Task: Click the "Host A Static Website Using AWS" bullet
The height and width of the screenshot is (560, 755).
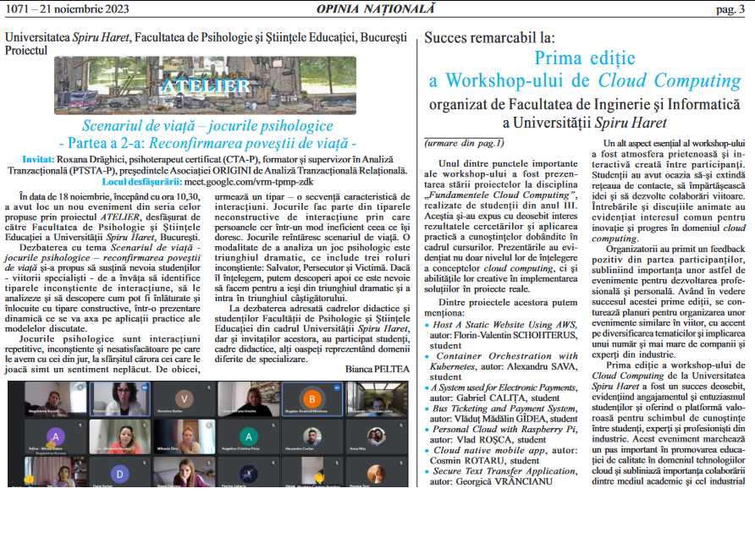Action: point(504,325)
